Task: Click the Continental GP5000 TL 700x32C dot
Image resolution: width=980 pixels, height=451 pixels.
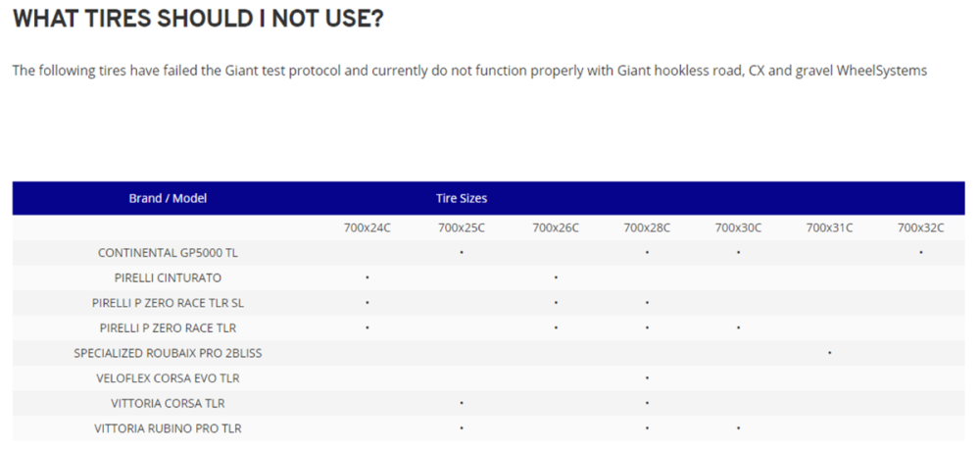Action: coord(921,253)
